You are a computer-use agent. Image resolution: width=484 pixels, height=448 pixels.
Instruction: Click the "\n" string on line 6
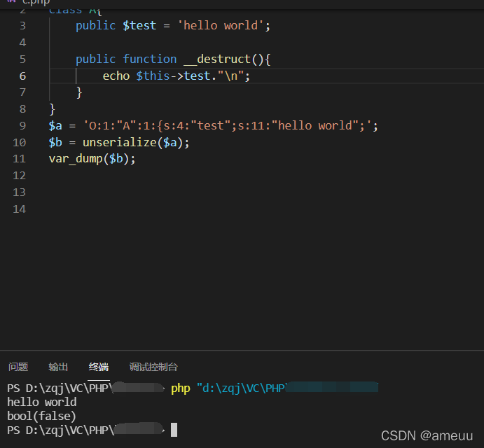[x=231, y=76]
